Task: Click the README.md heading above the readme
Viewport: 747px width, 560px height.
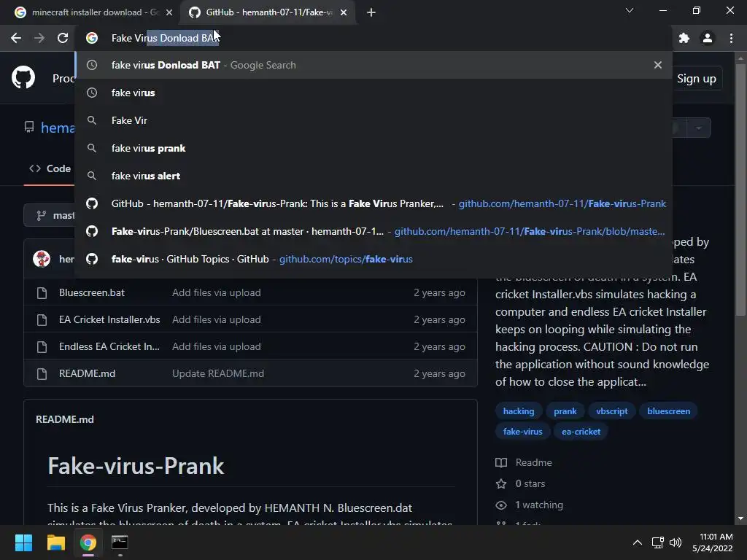Action: pyautogui.click(x=65, y=419)
